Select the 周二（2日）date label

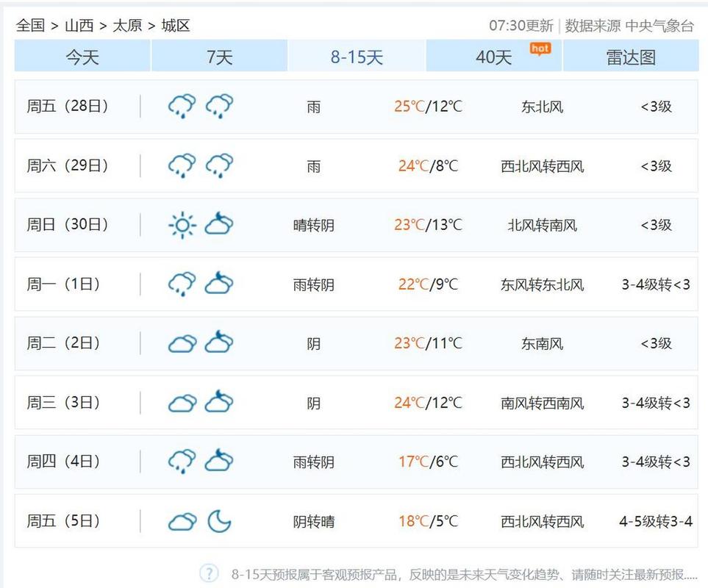63,343
